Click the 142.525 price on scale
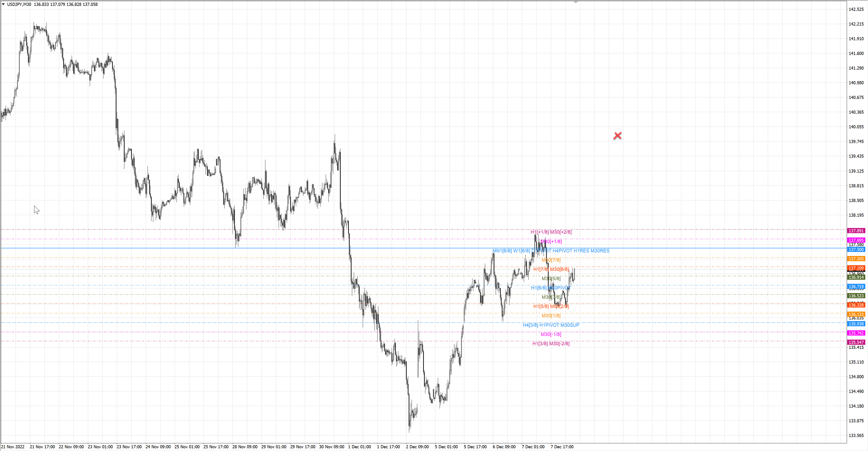The height and width of the screenshot is (451, 868). pyautogui.click(x=856, y=9)
